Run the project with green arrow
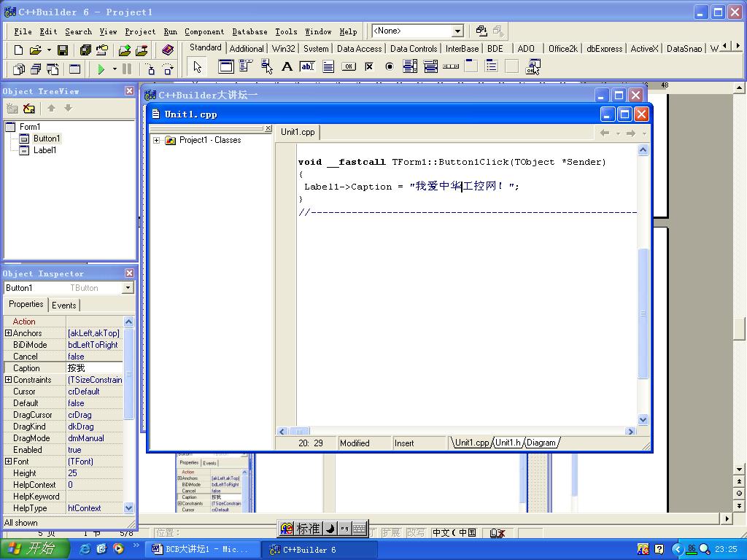Image resolution: width=747 pixels, height=560 pixels. [x=101, y=69]
